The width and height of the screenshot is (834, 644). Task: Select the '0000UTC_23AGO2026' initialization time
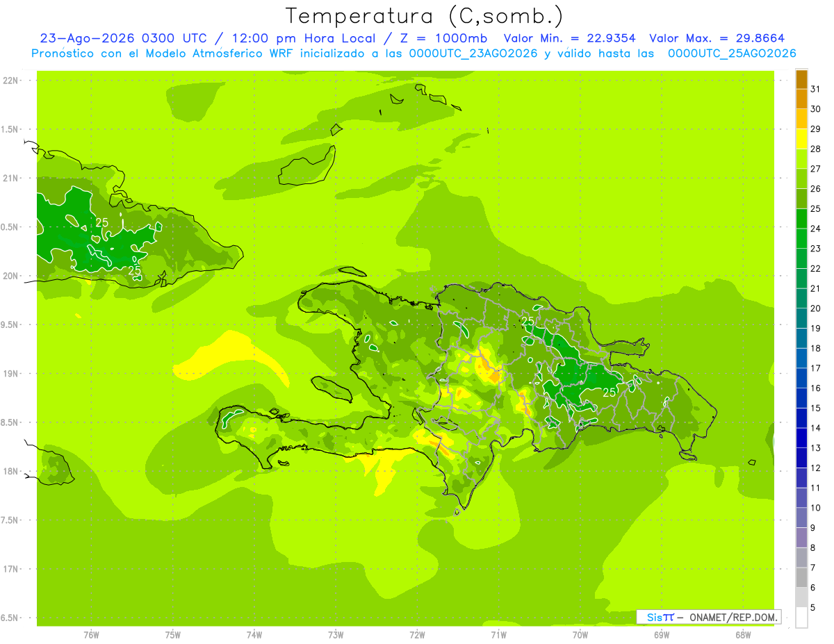click(x=473, y=53)
